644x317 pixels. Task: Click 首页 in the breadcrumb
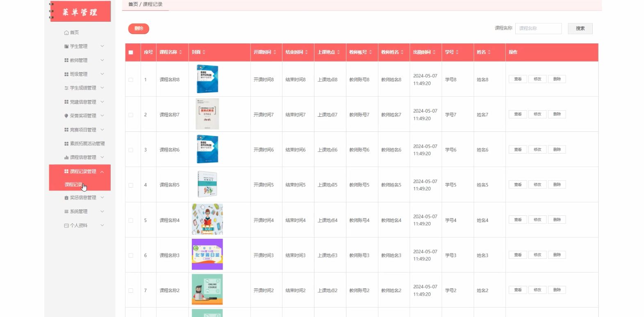pos(133,5)
